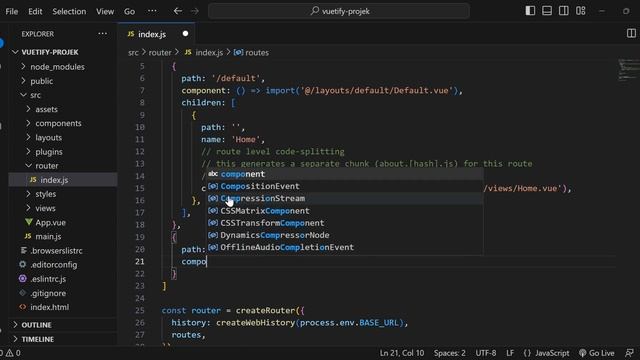Screen dimensions: 640x360
Task: Open customize layout icon
Action: click(x=581, y=11)
